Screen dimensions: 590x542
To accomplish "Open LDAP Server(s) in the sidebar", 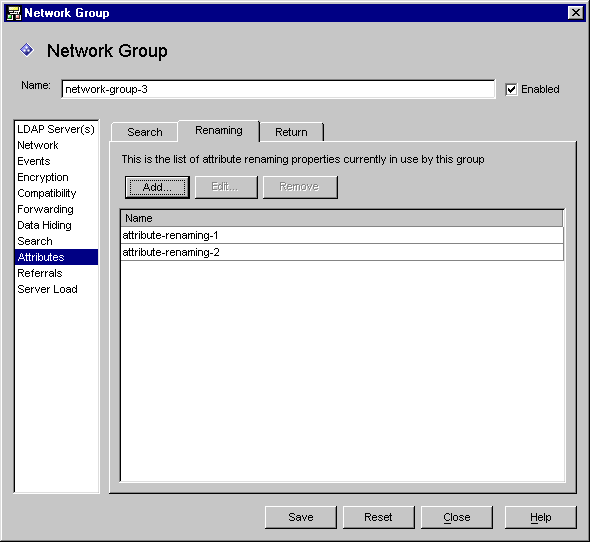I will point(56,129).
